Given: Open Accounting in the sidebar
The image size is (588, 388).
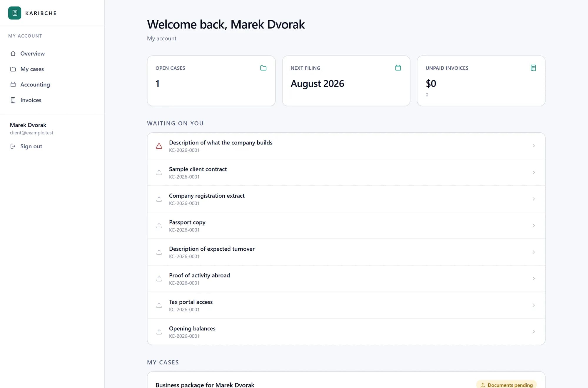Looking at the screenshot, I should coord(52,84).
